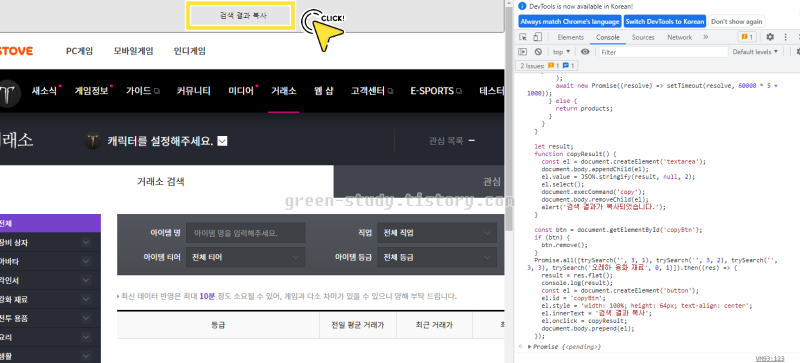Expand the 생활 category
800x363 pixels.
tap(86, 356)
